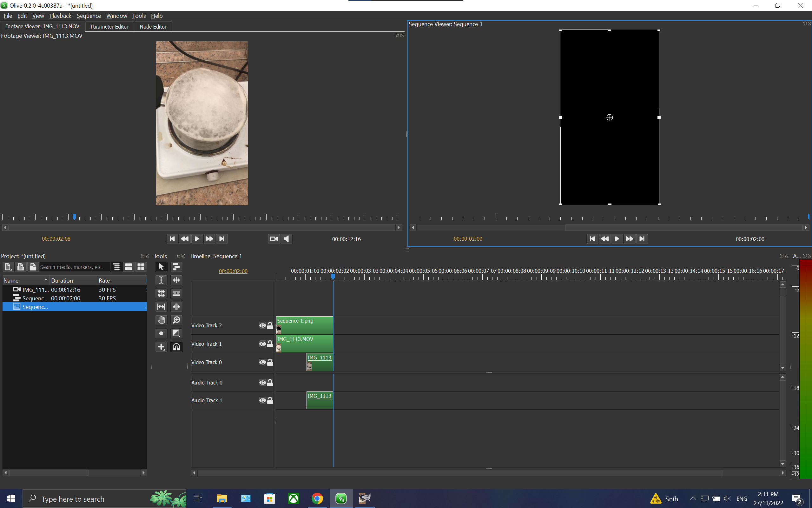
Task: Select the Ripple tool
Action: [176, 280]
